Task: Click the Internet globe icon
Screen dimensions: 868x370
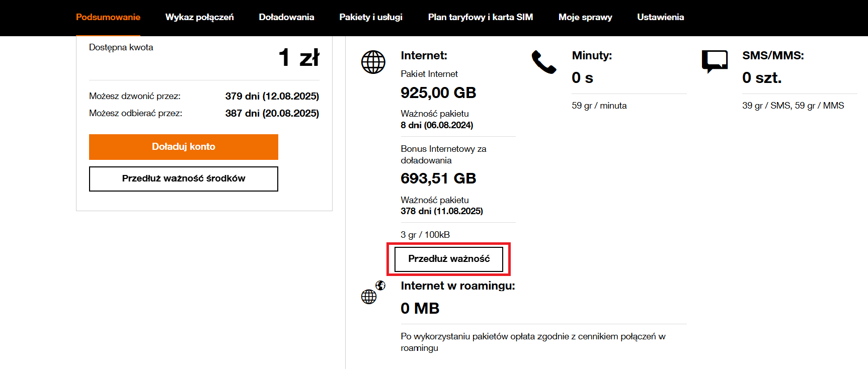Action: [373, 62]
